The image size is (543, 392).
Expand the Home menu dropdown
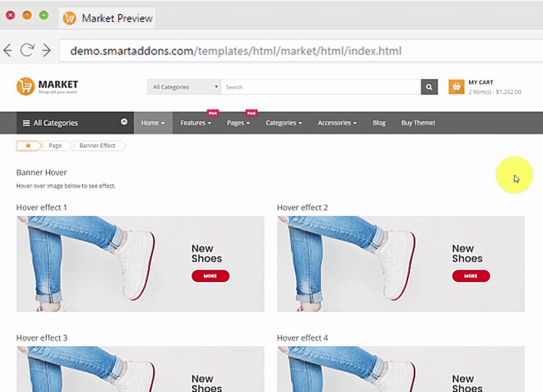coord(153,123)
